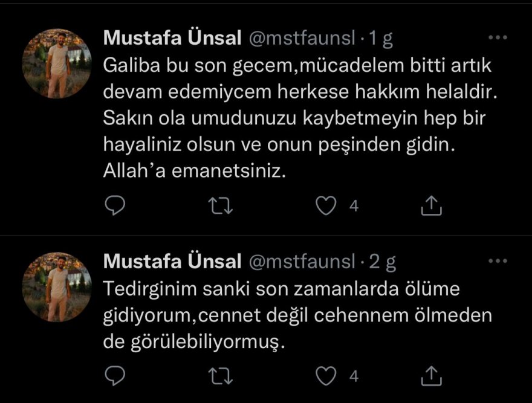Open more options on the 2 g tweet
This screenshot has width=532, height=403.
(x=498, y=261)
